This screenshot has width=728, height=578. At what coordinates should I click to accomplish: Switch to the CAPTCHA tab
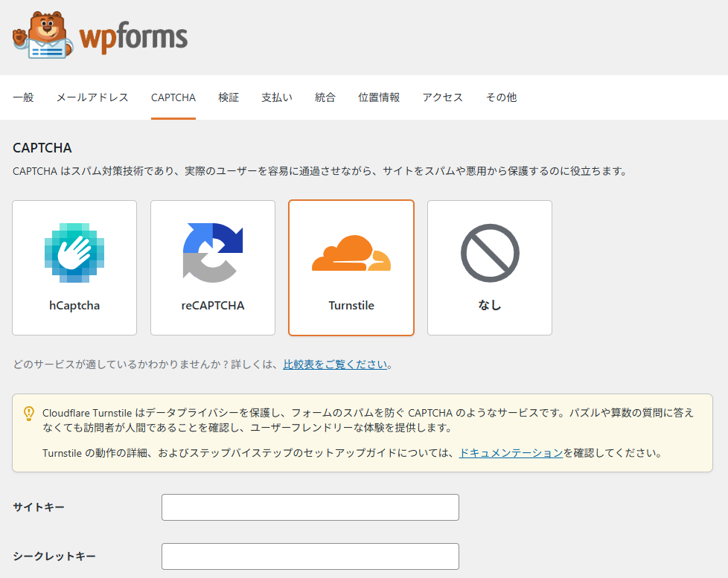coord(173,97)
